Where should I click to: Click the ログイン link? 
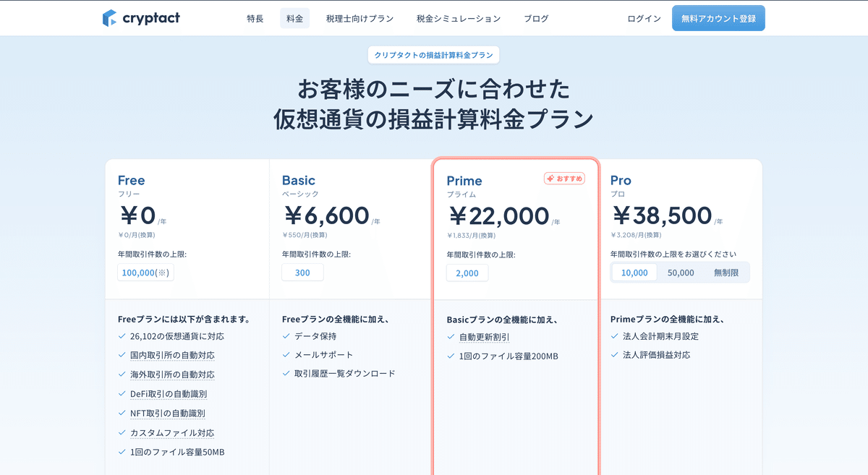click(644, 18)
